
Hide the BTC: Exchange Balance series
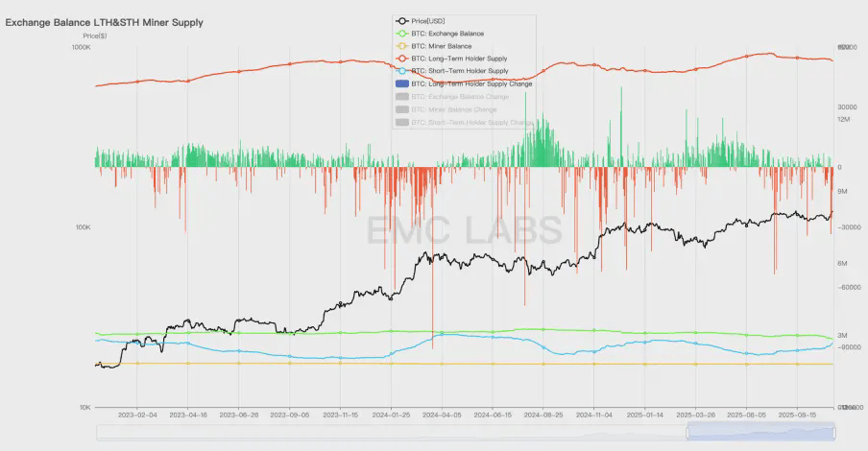coord(440,34)
